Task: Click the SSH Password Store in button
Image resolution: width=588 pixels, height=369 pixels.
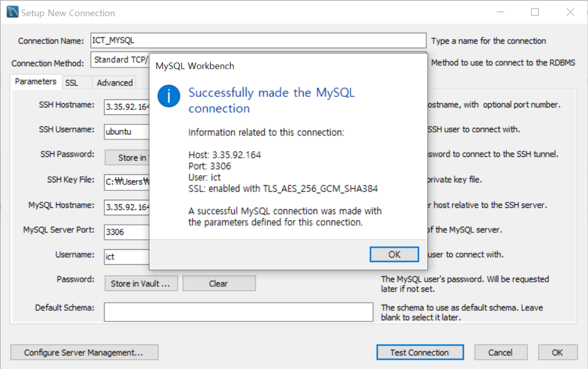Action: pyautogui.click(x=128, y=158)
